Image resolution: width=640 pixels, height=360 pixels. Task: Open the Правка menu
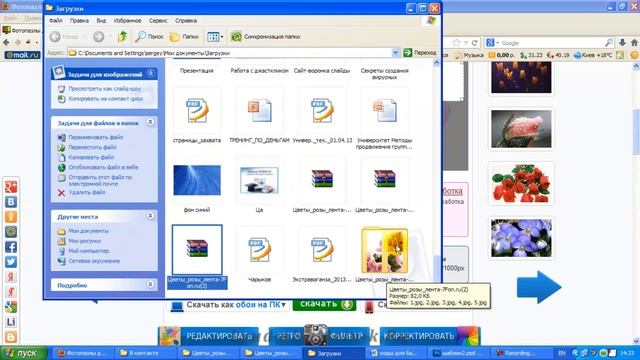79,20
